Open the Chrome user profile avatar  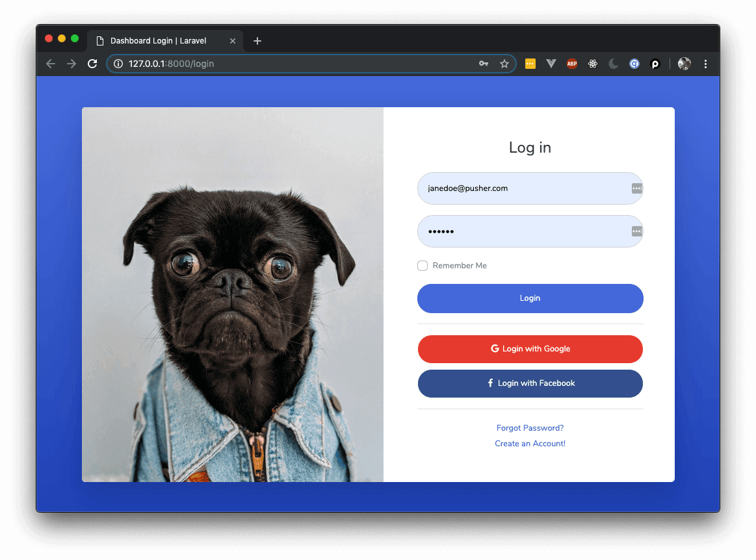click(684, 64)
